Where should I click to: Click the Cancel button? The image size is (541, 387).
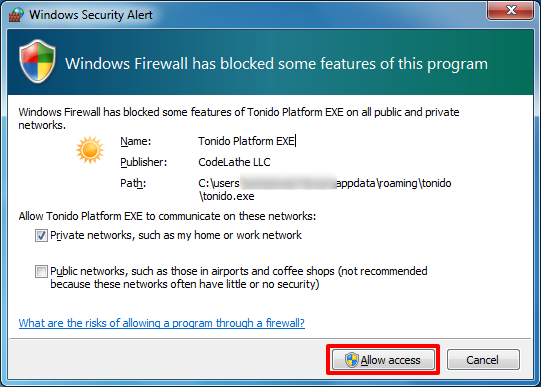[483, 360]
